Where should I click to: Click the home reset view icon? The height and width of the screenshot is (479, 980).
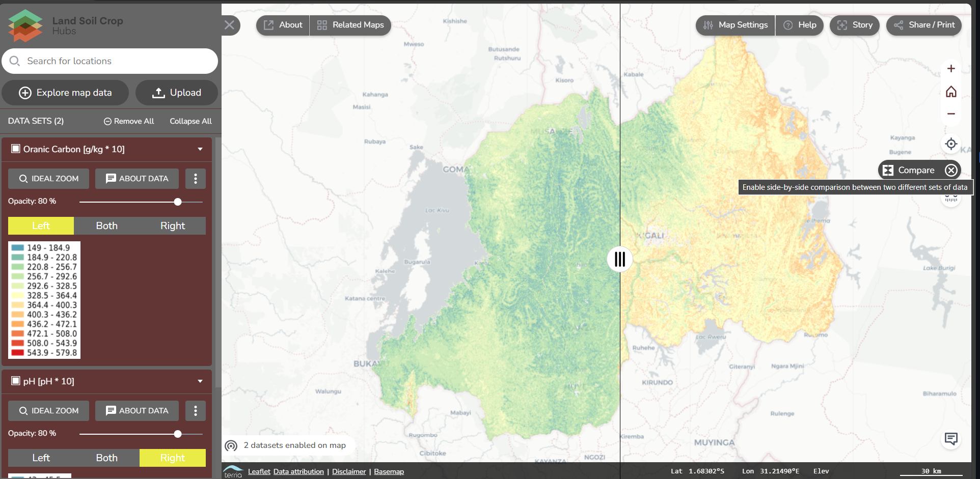click(950, 92)
